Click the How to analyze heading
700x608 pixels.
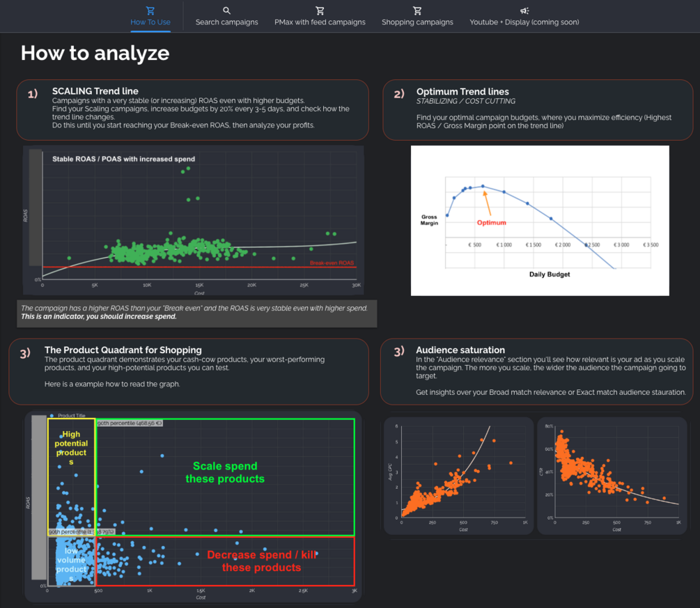click(x=95, y=53)
